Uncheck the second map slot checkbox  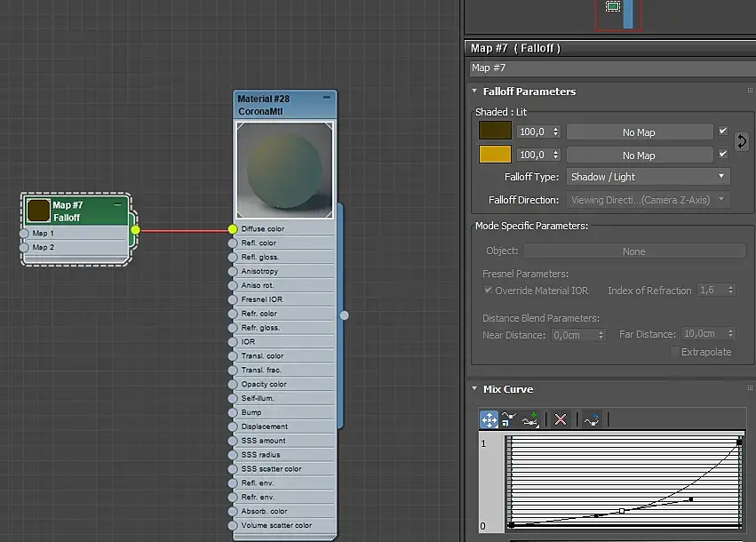pyautogui.click(x=723, y=155)
